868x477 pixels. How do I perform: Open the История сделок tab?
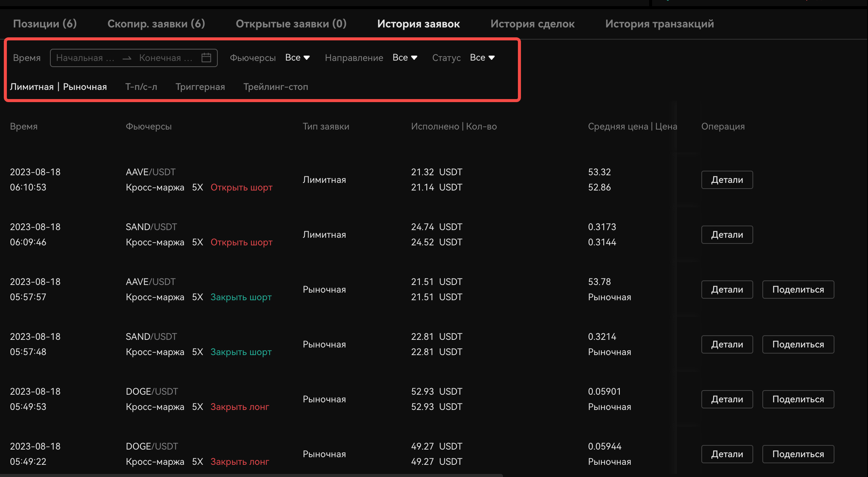[x=532, y=24]
